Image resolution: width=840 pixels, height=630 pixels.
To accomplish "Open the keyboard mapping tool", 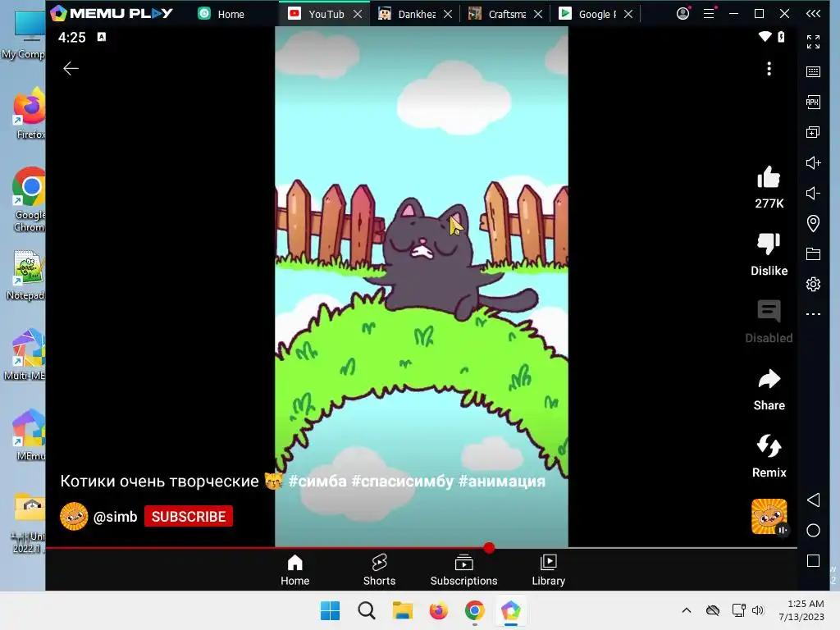I will pyautogui.click(x=813, y=72).
